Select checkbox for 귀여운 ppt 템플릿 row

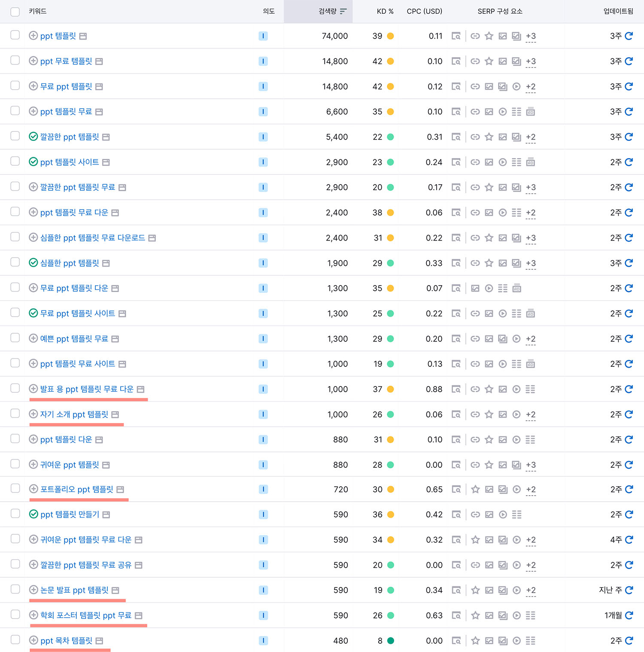(x=15, y=463)
